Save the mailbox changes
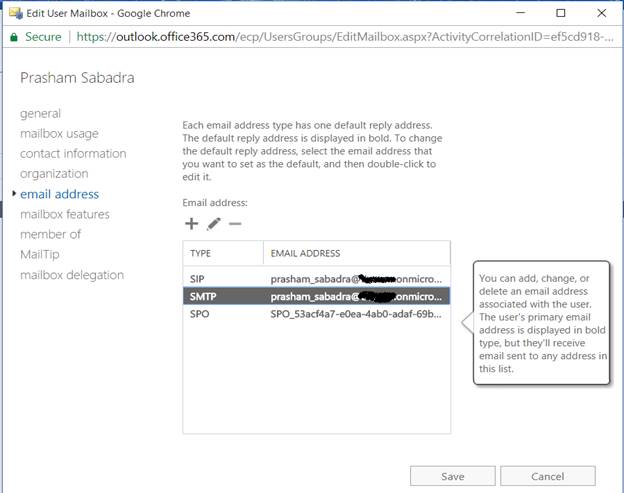The image size is (624, 493). tap(452, 476)
